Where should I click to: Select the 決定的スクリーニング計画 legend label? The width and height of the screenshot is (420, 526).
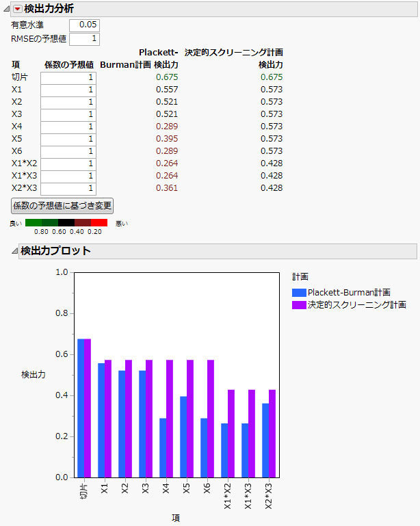pos(357,305)
